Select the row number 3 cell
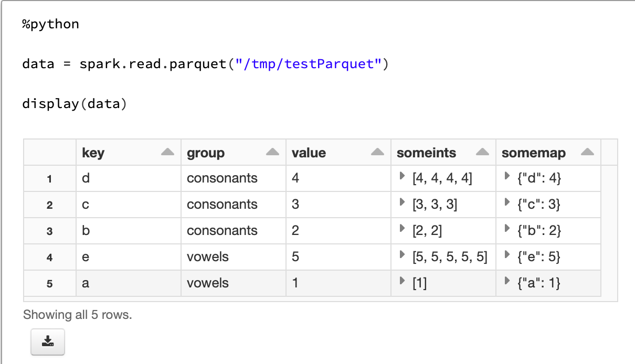 pos(49,231)
